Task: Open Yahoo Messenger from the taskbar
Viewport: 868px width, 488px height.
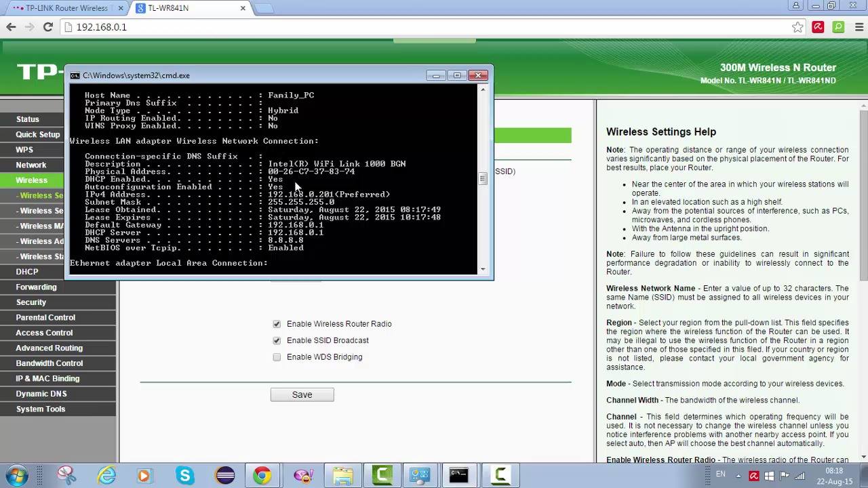Action: 303,475
